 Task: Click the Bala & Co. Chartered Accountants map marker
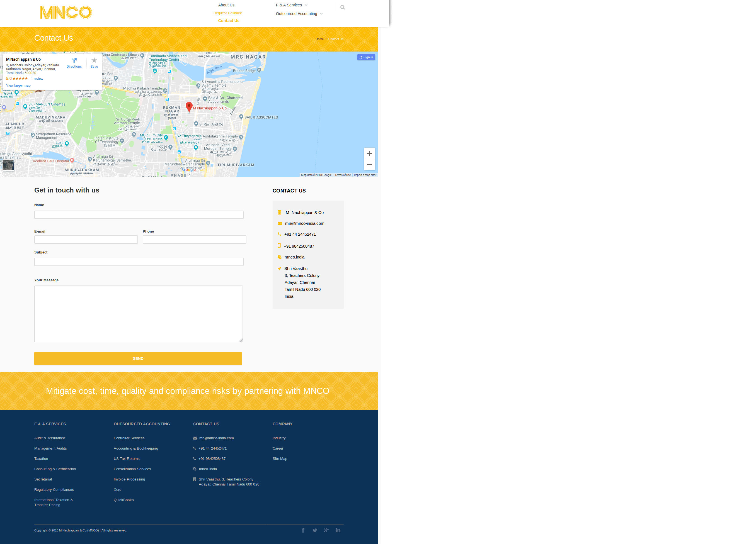tap(205, 99)
